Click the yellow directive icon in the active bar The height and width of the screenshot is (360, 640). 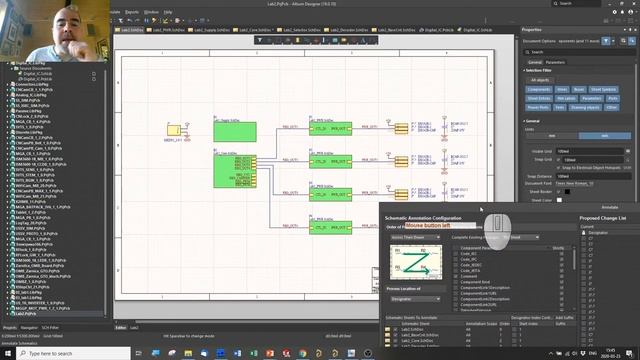344,40
